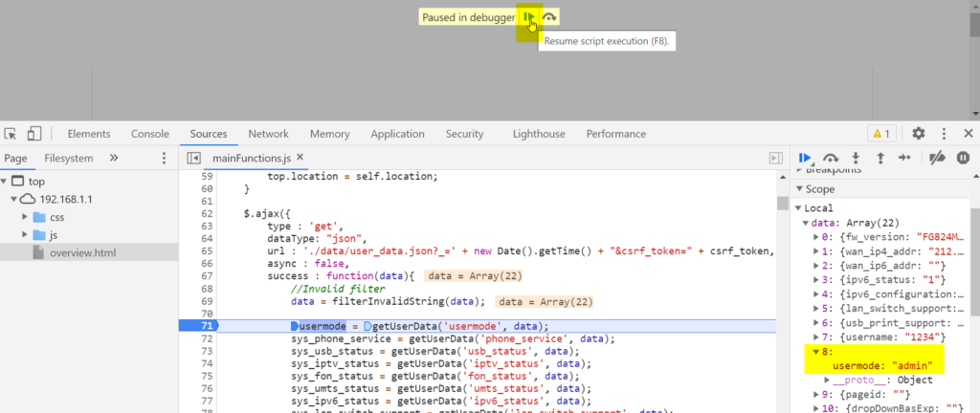Hide the navigator sidebar pane
Viewport: 980px width, 413px height.
tap(193, 158)
